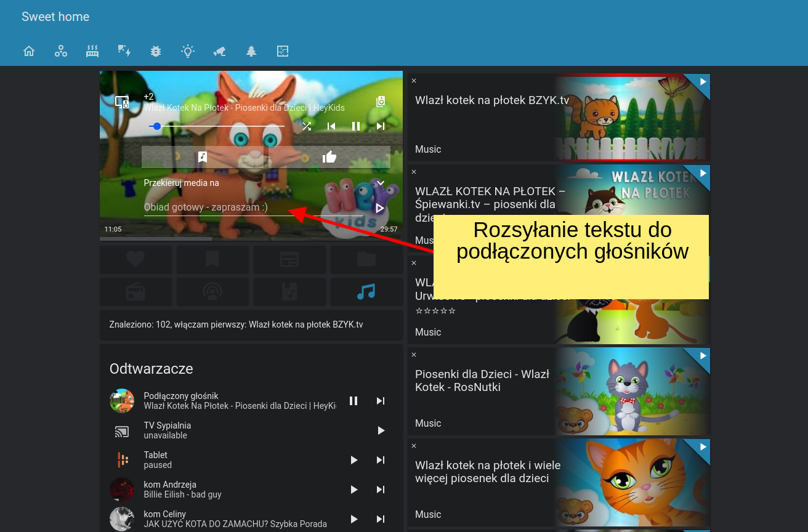Open the home tab icon
Screen dimensions: 808x532
coord(29,51)
